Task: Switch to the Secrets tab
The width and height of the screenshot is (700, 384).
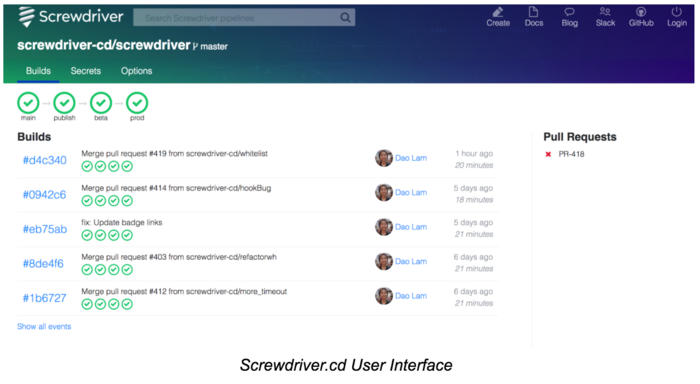Action: (86, 71)
